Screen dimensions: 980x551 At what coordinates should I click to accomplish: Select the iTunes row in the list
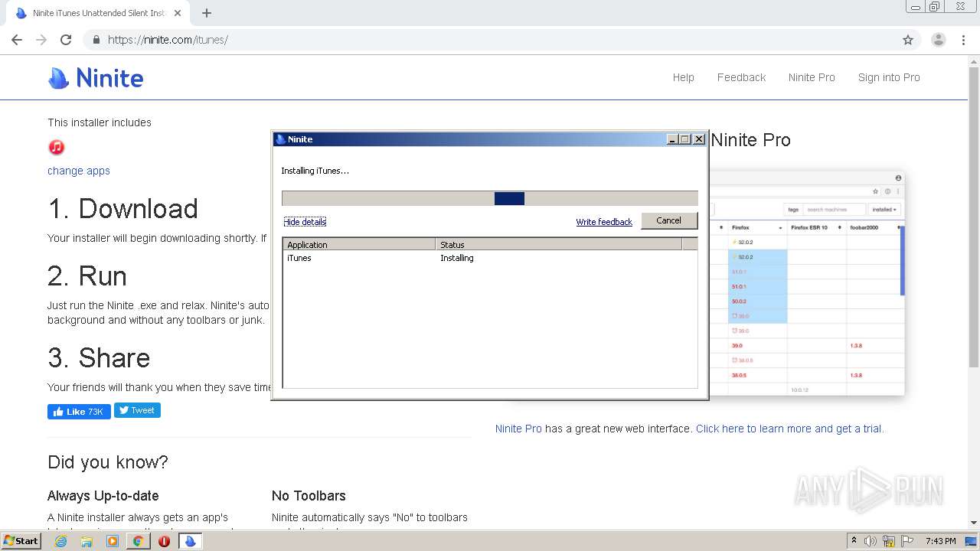click(x=490, y=258)
